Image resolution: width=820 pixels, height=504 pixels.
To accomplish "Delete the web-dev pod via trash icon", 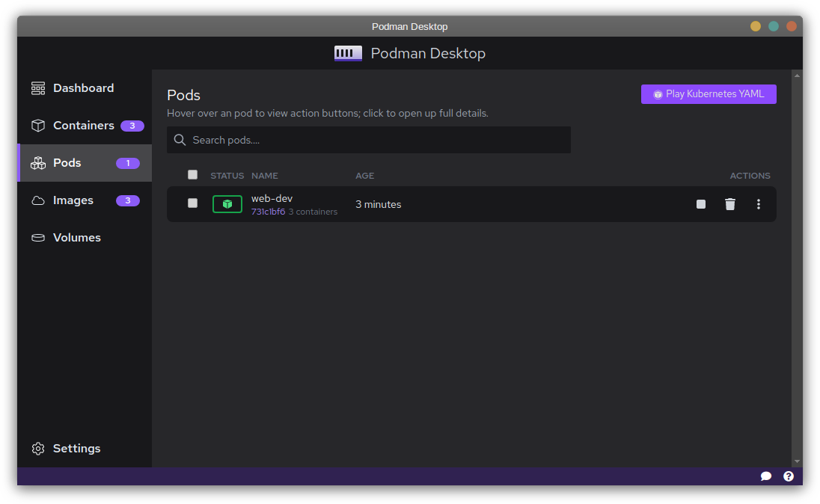I will point(730,204).
